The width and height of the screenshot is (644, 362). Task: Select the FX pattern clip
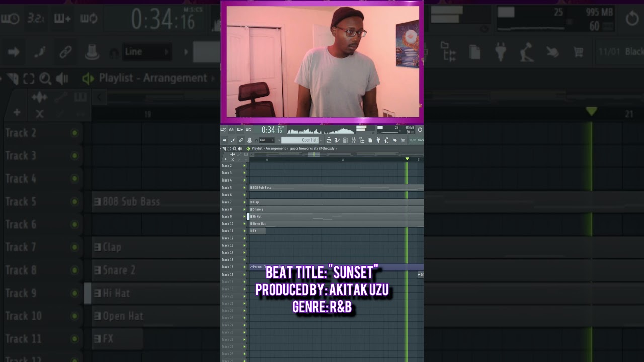point(257,231)
